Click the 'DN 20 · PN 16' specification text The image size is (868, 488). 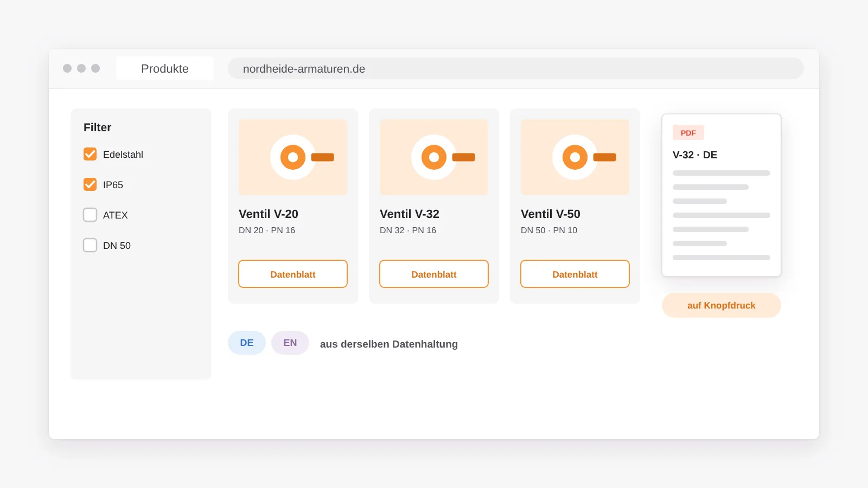pyautogui.click(x=267, y=230)
